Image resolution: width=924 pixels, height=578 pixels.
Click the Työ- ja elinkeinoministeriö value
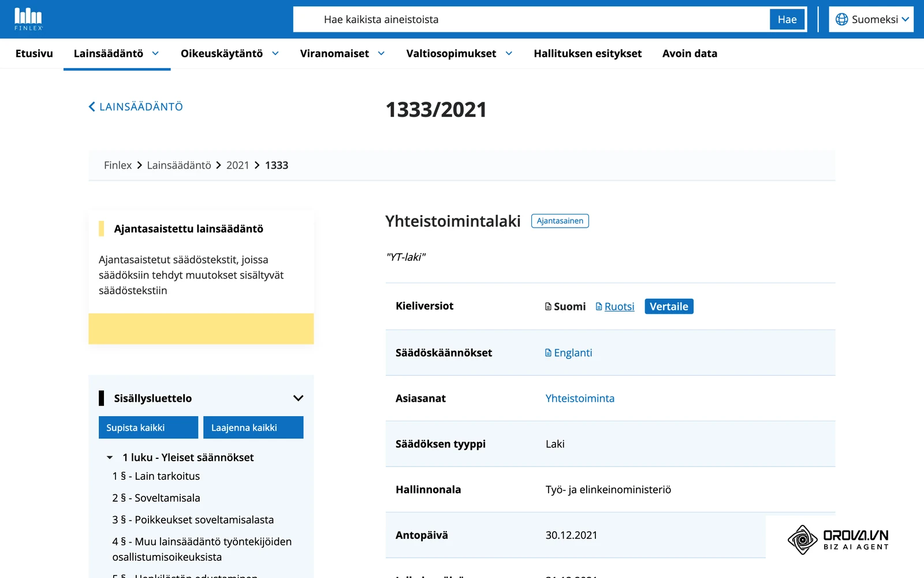pyautogui.click(x=608, y=490)
